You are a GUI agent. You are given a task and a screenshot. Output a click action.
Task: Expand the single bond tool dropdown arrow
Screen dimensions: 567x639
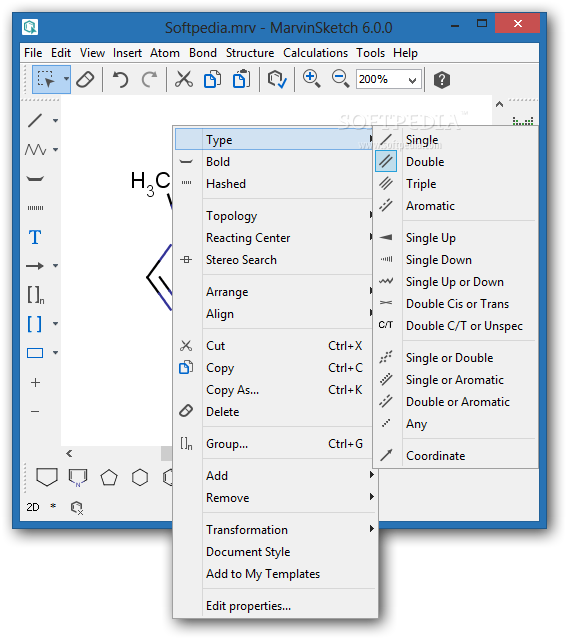coord(55,121)
